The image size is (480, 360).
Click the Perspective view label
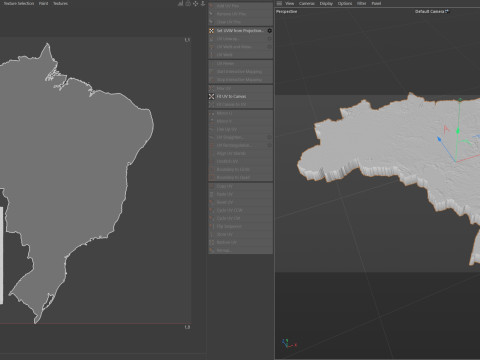point(287,11)
